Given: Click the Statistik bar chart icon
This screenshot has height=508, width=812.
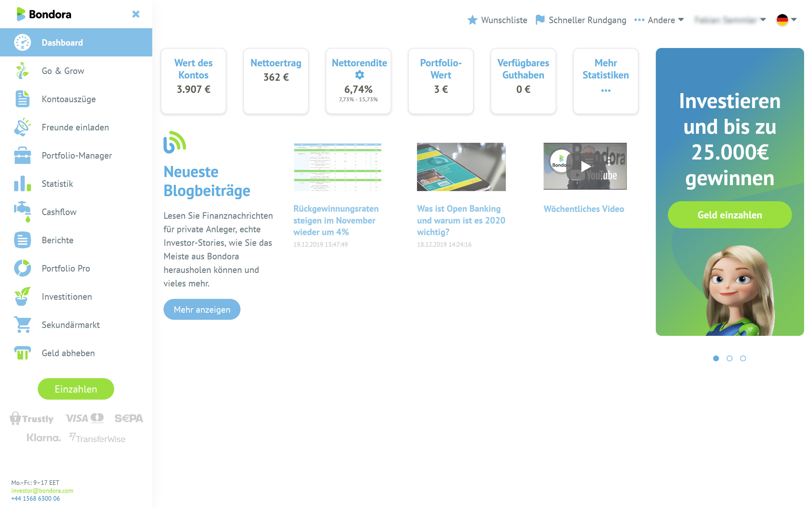Looking at the screenshot, I should 23,183.
